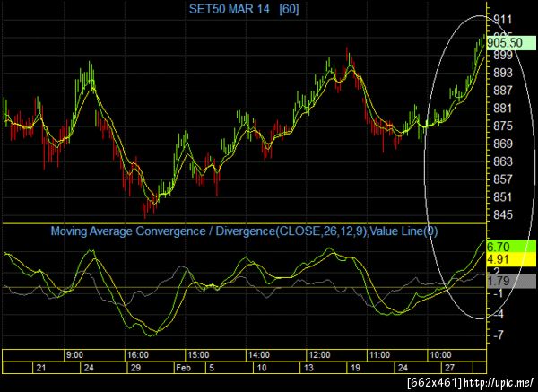The height and width of the screenshot is (392, 538).
Task: Click the Feb month marker
Action: tap(183, 368)
